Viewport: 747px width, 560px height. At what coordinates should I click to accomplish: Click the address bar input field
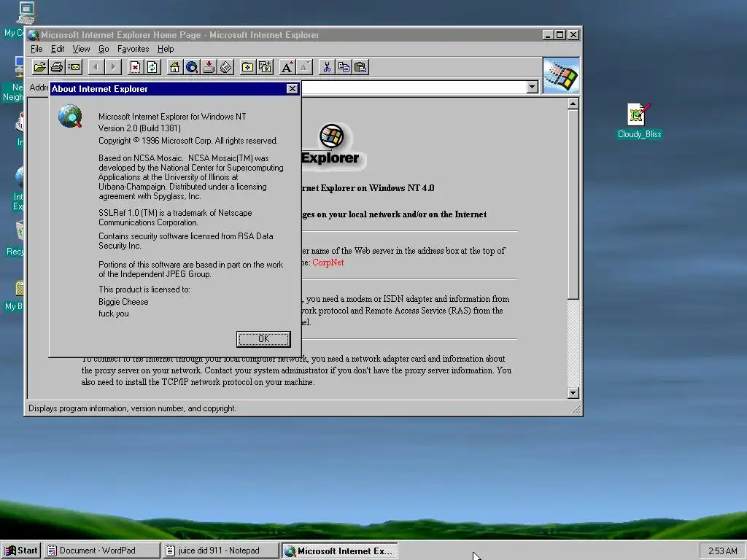coord(414,87)
